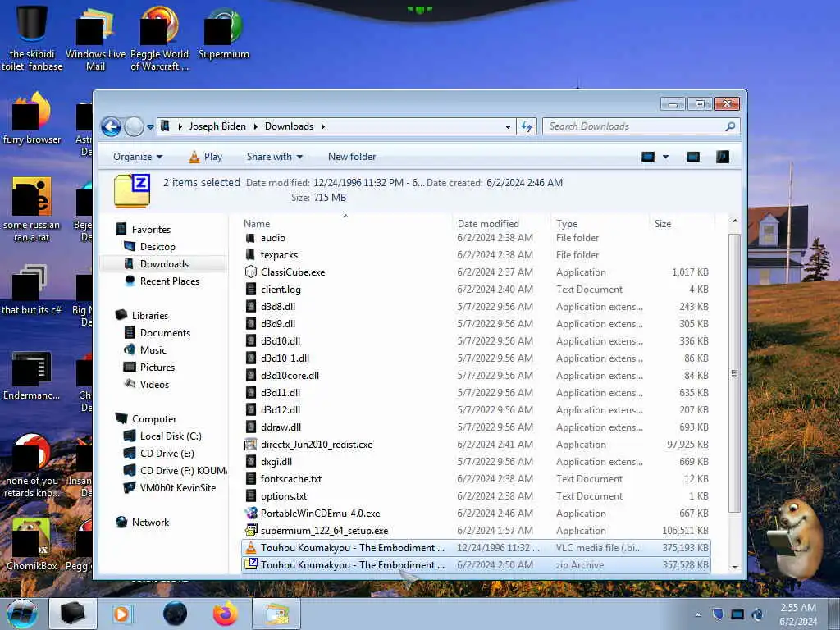840x630 pixels.
Task: Select client.log file
Action: point(281,290)
